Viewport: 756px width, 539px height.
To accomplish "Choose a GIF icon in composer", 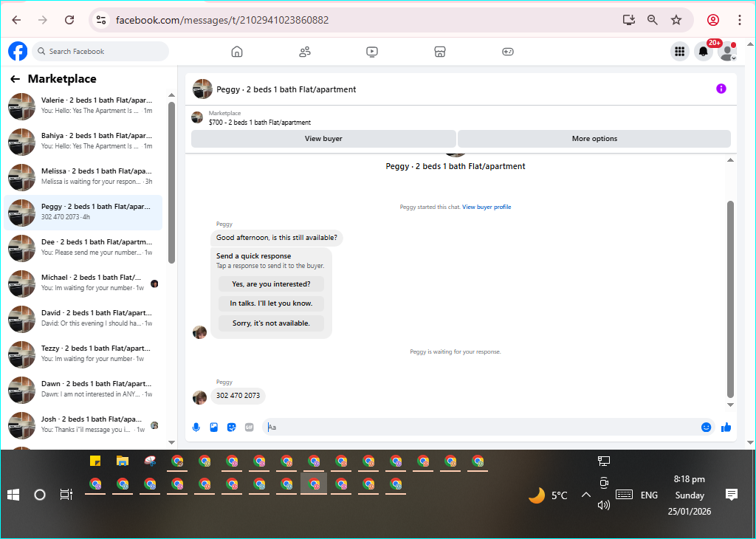I will coord(250,428).
